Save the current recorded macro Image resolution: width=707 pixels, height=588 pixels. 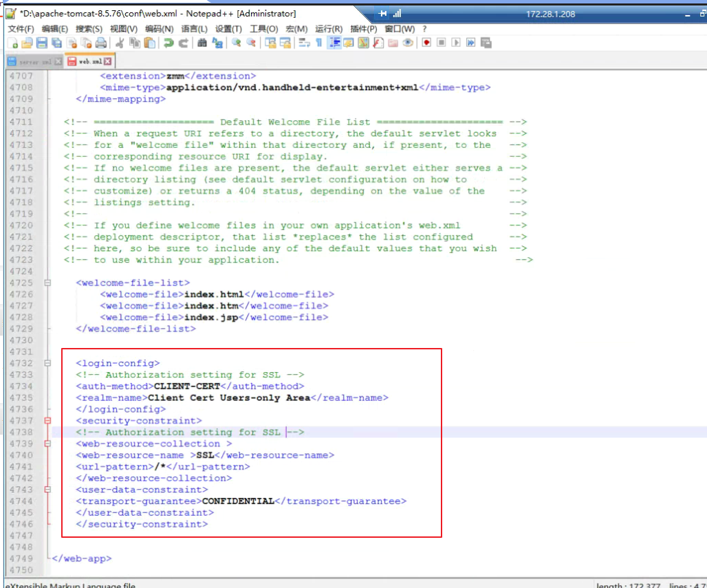coord(486,43)
